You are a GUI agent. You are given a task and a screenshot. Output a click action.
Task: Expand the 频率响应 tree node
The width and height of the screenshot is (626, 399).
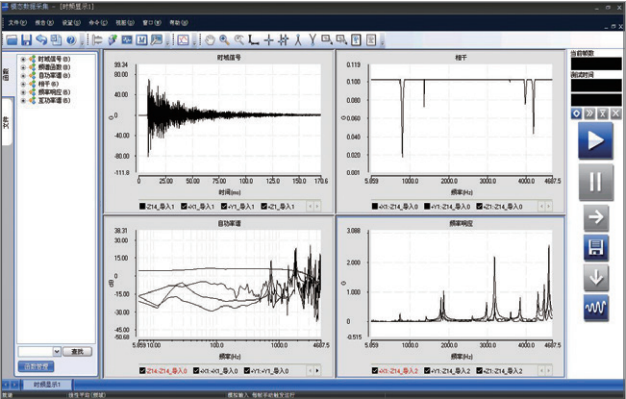pyautogui.click(x=23, y=92)
